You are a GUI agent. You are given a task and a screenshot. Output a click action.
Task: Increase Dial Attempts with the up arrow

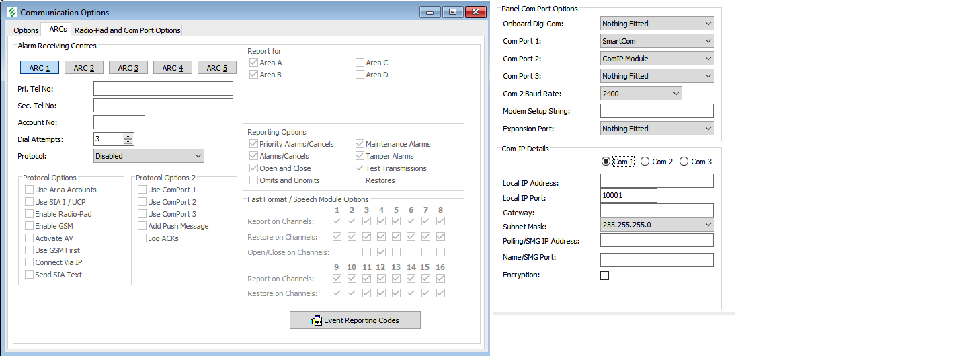[x=128, y=136]
